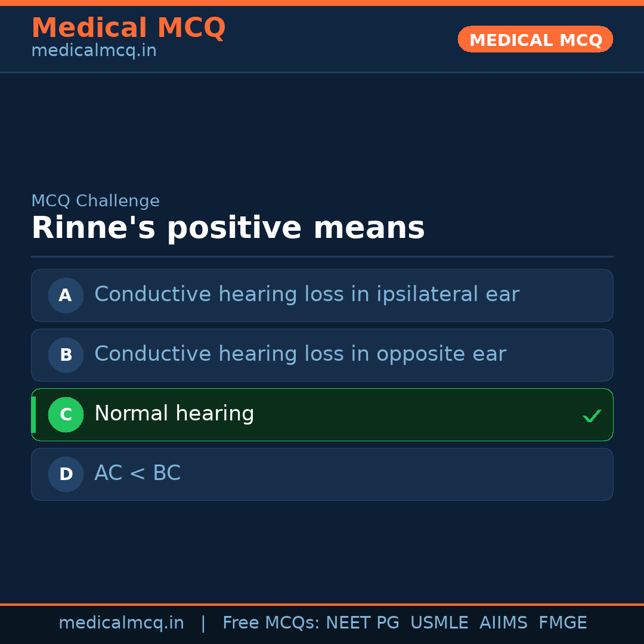Click the green C option circle

point(66,414)
